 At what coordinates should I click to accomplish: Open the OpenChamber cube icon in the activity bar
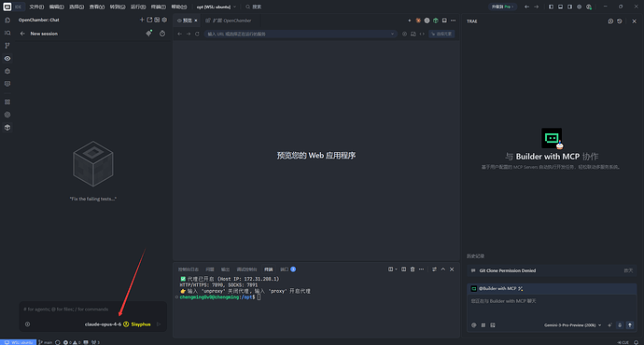(7, 128)
